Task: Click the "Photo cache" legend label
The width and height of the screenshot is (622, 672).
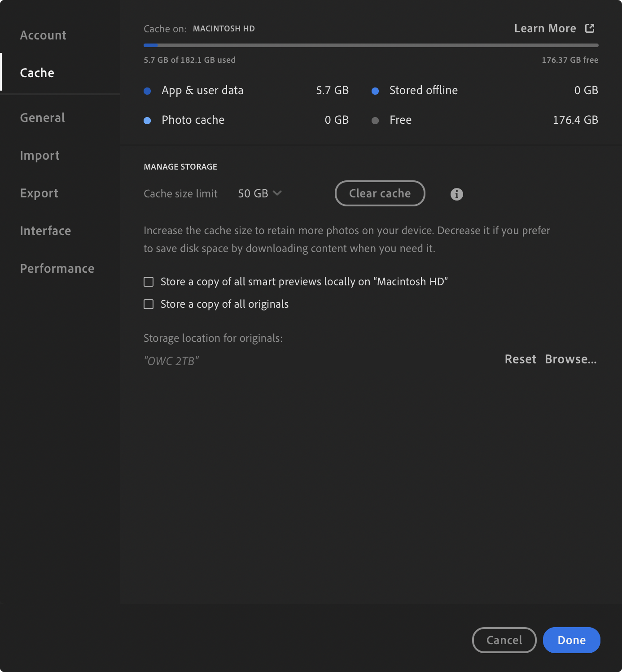Action: tap(193, 120)
